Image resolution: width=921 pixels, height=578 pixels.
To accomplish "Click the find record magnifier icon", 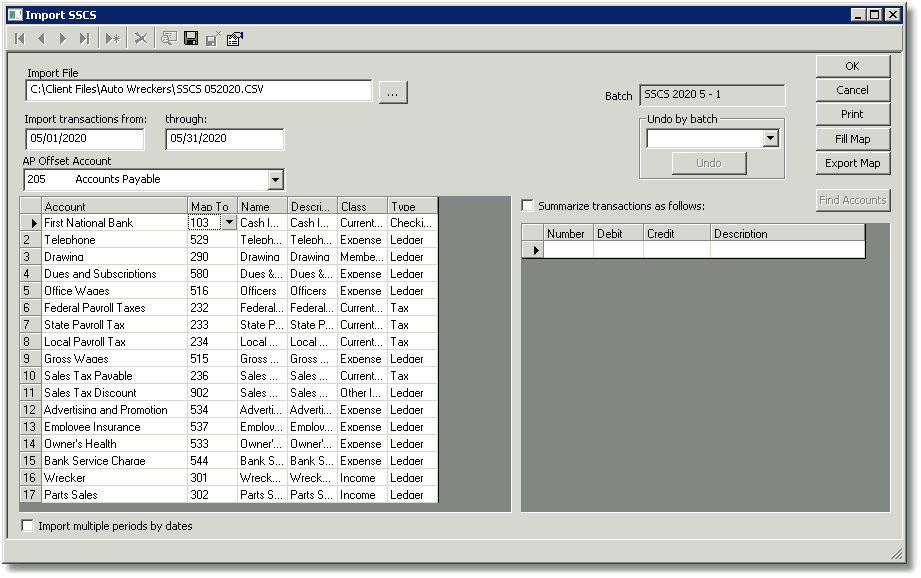I will [x=169, y=39].
